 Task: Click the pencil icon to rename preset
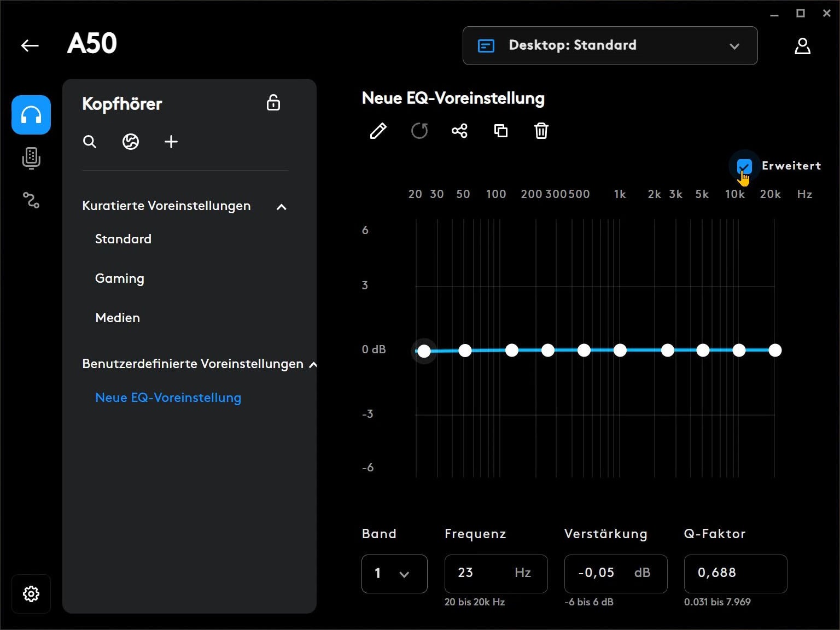[378, 131]
